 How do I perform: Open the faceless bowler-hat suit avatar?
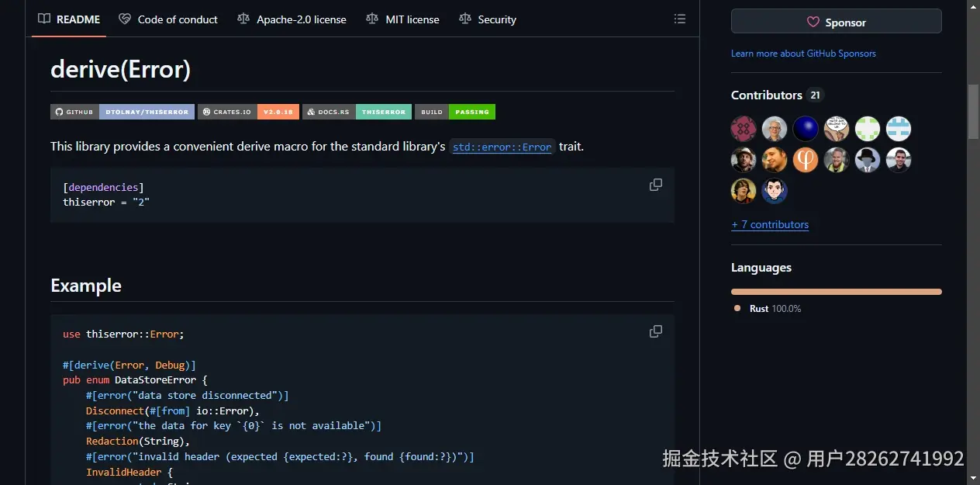tap(868, 160)
